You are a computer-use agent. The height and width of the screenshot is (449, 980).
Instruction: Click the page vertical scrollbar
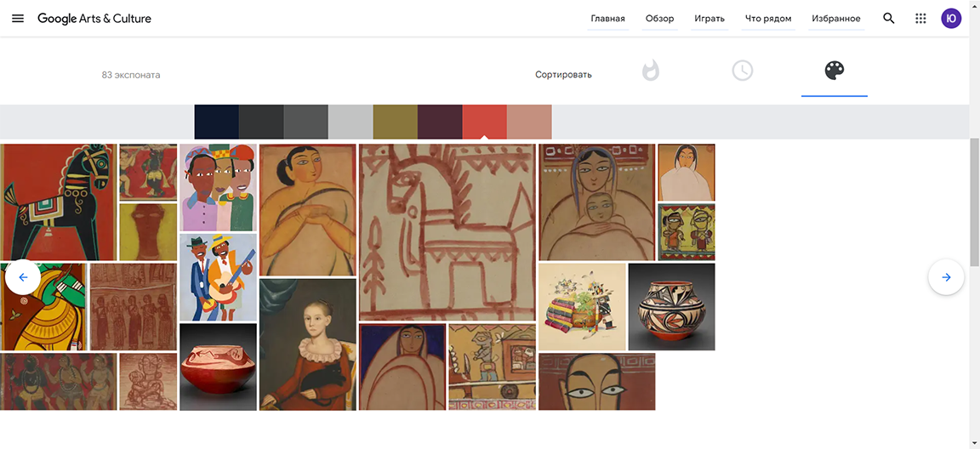(974, 203)
